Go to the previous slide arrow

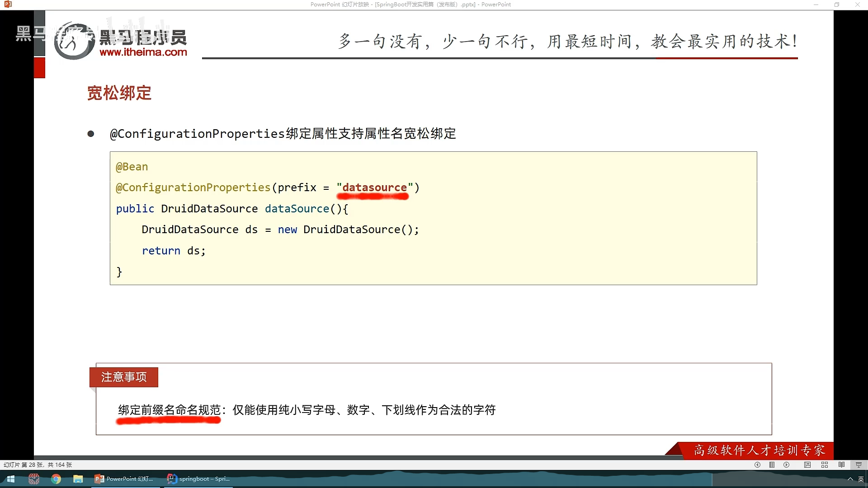757,465
